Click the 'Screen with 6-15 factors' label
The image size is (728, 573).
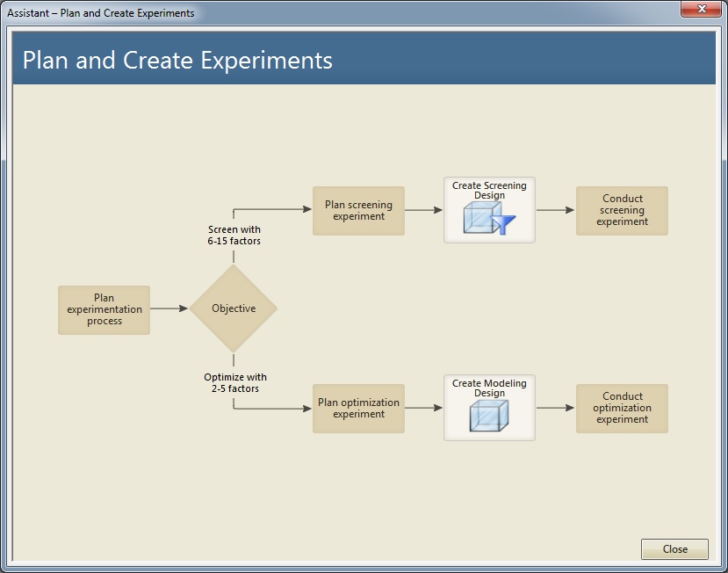click(234, 236)
